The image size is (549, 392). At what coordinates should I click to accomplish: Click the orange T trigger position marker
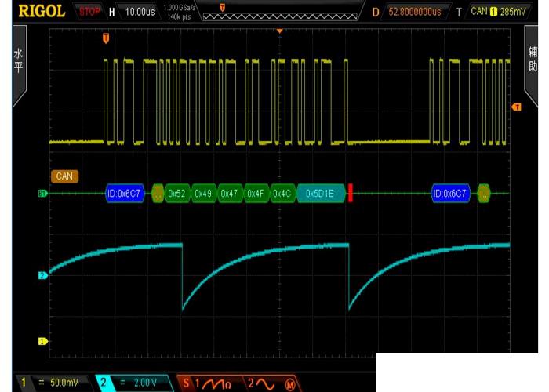tap(107, 38)
